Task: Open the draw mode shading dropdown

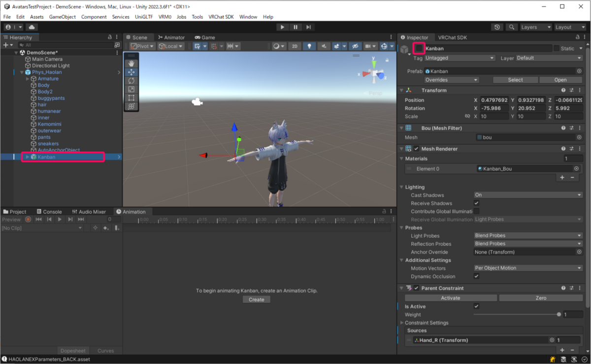Action: pos(279,46)
